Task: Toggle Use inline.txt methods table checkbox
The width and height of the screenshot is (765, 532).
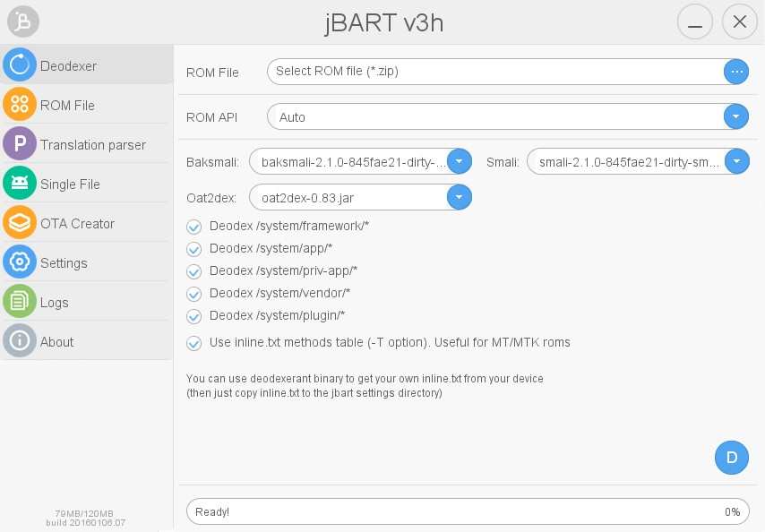Action: click(x=193, y=343)
